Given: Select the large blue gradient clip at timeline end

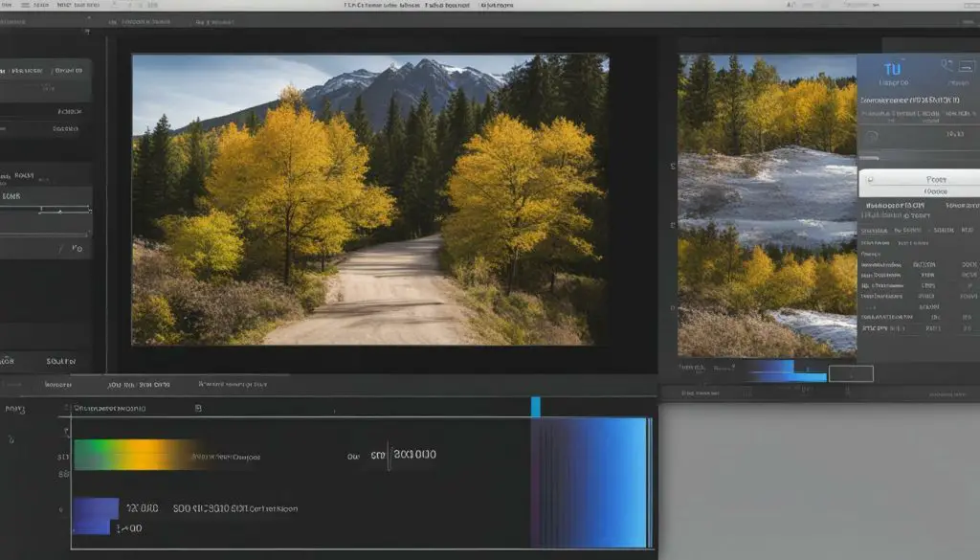Looking at the screenshot, I should pos(590,482).
